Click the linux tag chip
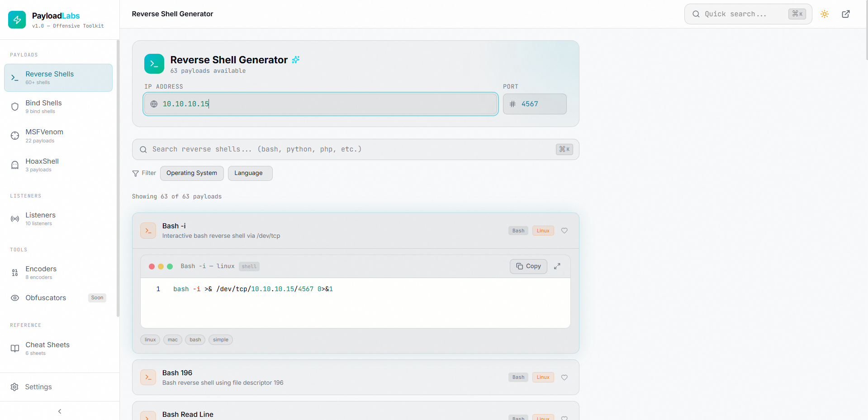The image size is (868, 420). [x=150, y=340]
